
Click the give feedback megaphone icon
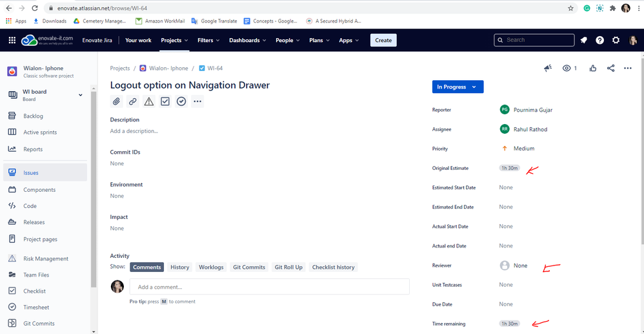pos(548,68)
